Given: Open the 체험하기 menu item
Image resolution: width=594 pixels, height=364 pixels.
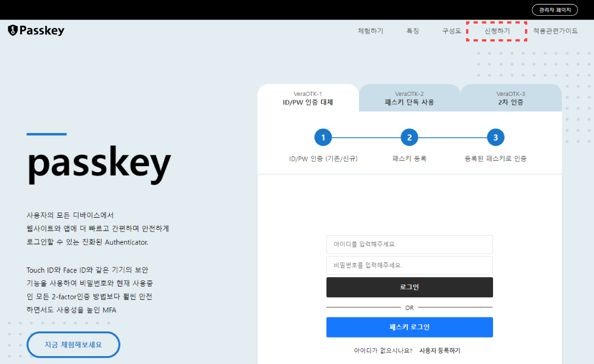Looking at the screenshot, I should 371,31.
